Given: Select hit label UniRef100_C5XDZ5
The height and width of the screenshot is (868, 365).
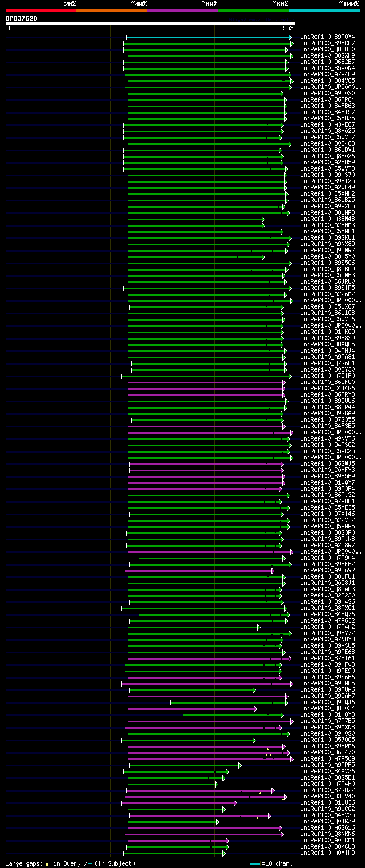Looking at the screenshot, I should [327, 118].
